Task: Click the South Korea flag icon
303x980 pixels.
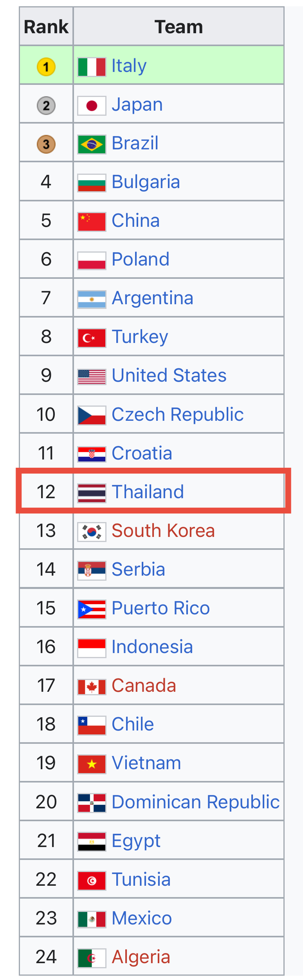Action: 92,532
